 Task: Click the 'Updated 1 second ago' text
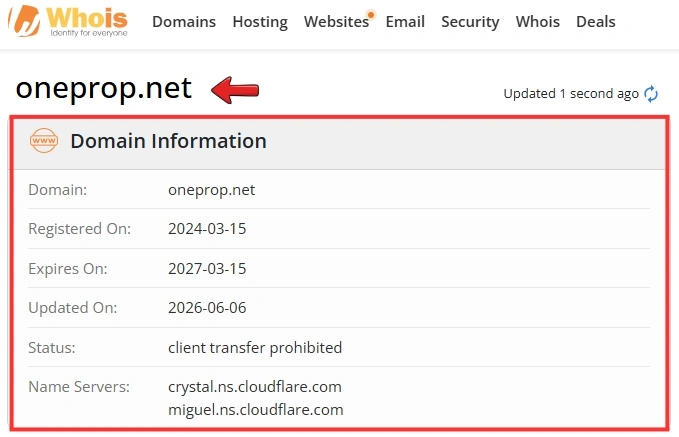tap(571, 94)
